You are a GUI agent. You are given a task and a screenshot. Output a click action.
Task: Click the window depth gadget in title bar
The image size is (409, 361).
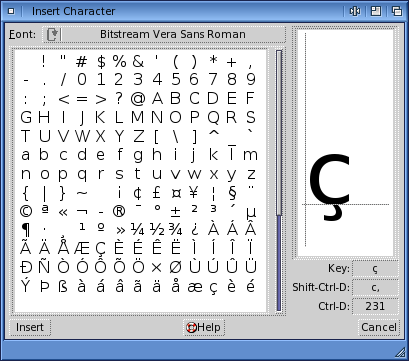397,11
